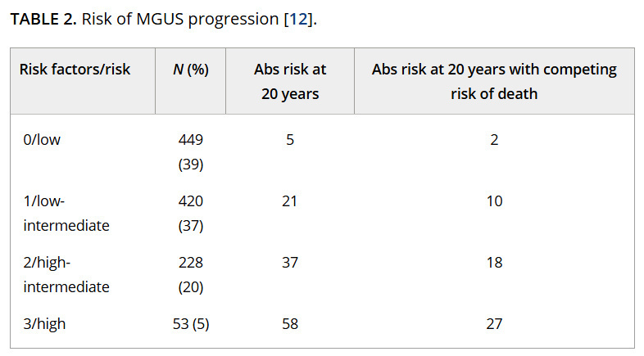Click the N (%) column header
Screen dimensions: 644x356
190,70
